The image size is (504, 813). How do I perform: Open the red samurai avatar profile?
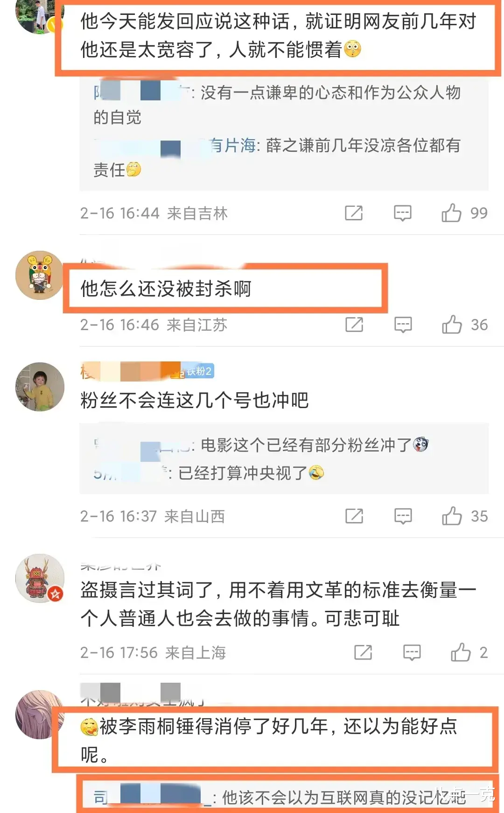(40, 578)
